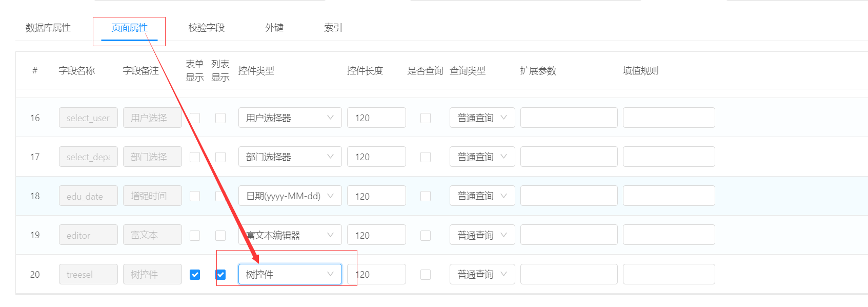Click the 填值规则 field in row 17

tap(669, 157)
